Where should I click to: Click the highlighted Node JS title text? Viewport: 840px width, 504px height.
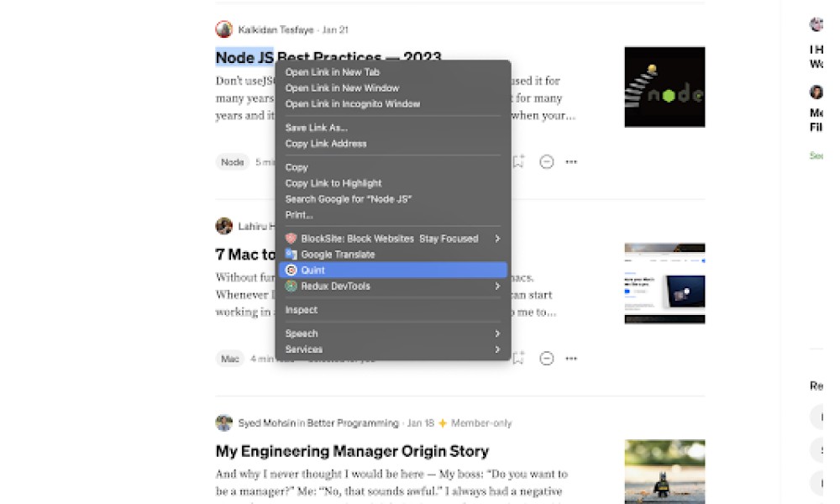(x=244, y=57)
